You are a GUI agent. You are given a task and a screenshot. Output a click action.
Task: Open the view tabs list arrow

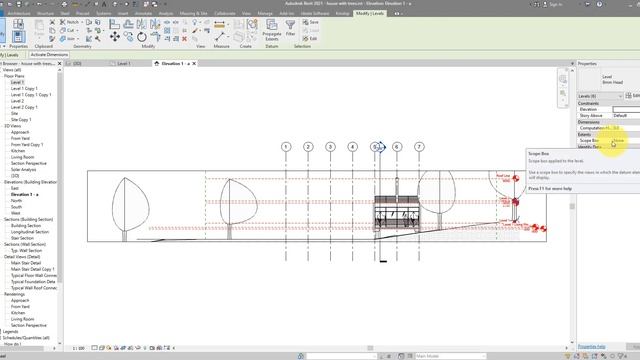[572, 64]
